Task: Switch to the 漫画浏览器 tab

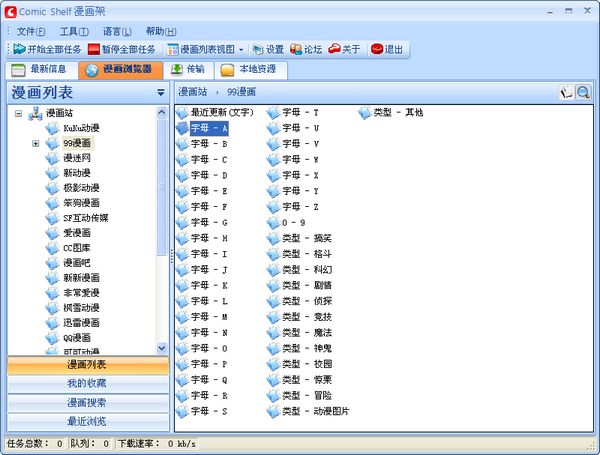Action: (x=121, y=70)
